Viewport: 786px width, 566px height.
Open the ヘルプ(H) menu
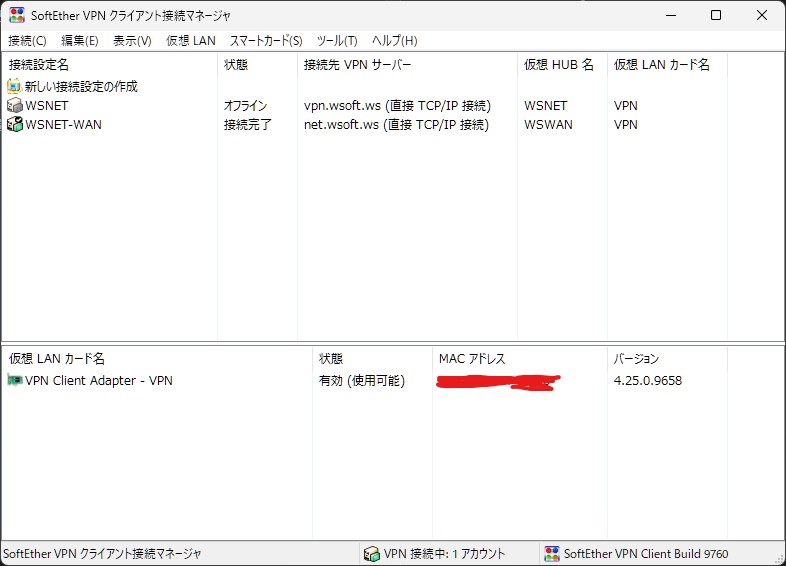tap(395, 41)
